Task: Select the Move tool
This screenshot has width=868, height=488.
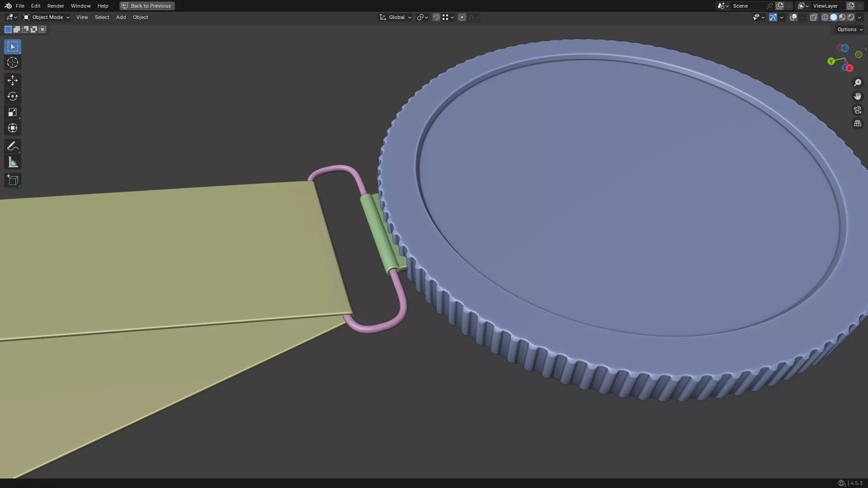Action: 12,80
